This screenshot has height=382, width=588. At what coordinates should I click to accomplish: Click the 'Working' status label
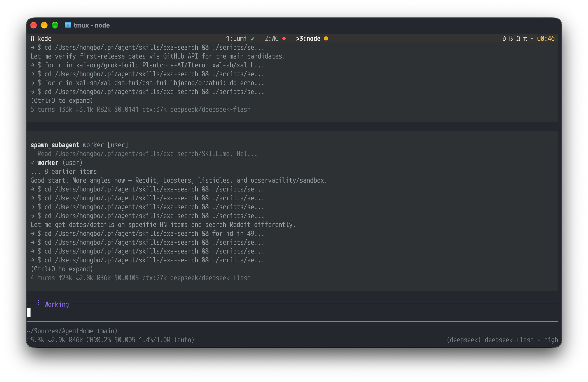click(57, 304)
